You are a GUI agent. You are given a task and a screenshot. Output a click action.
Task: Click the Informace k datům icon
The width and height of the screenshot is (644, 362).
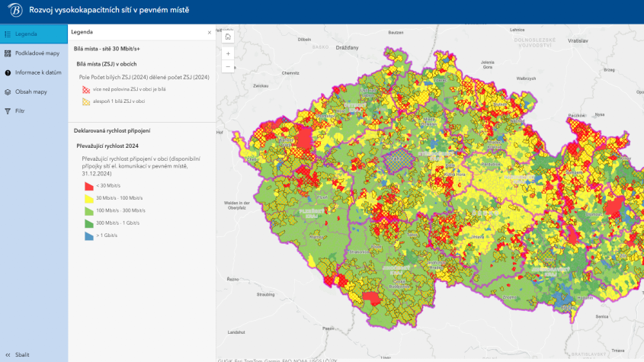8,72
